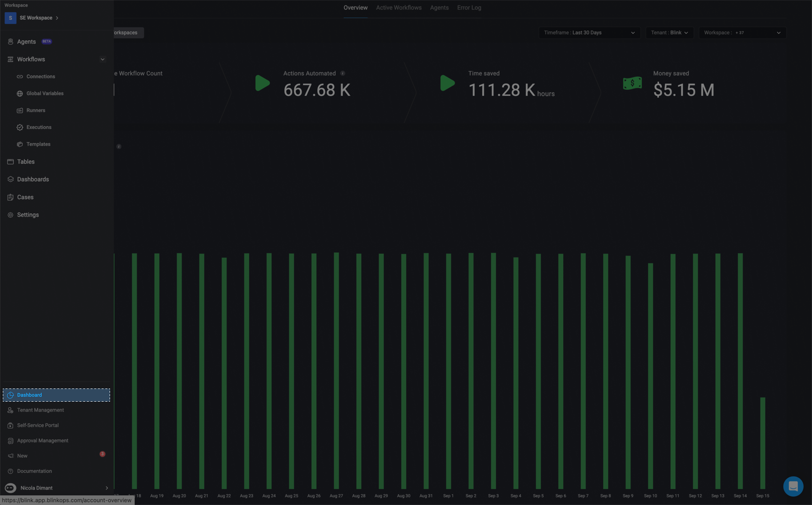Image resolution: width=812 pixels, height=505 pixels.
Task: Click the red notification badge on New
Action: pyautogui.click(x=102, y=454)
